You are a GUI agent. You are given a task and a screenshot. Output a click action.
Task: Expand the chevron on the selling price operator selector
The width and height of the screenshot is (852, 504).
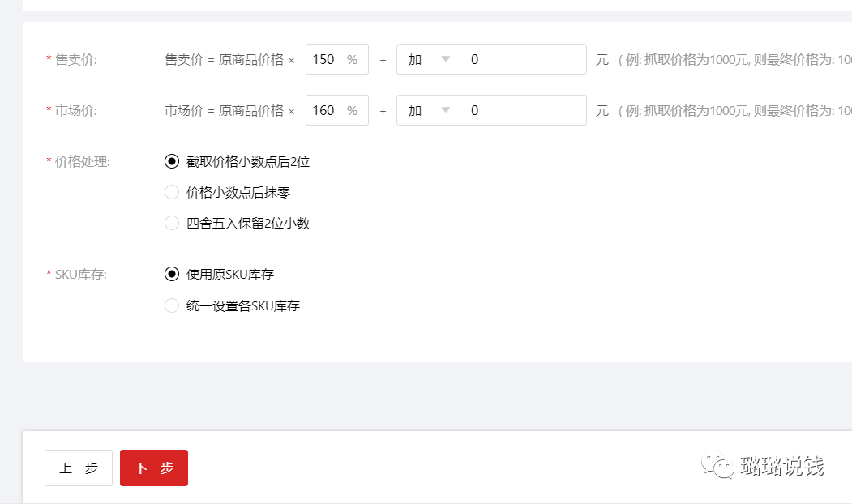click(446, 58)
